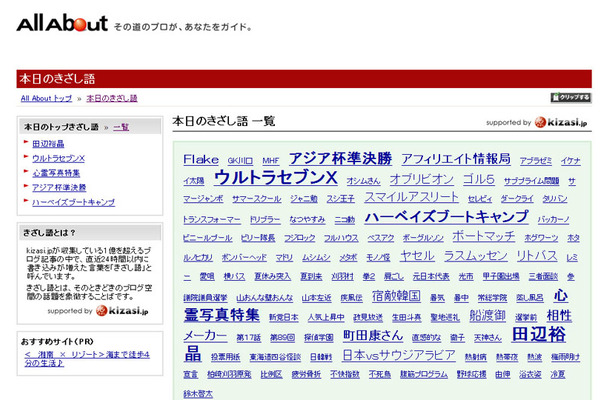Select ビニールプール tag

(x=208, y=238)
